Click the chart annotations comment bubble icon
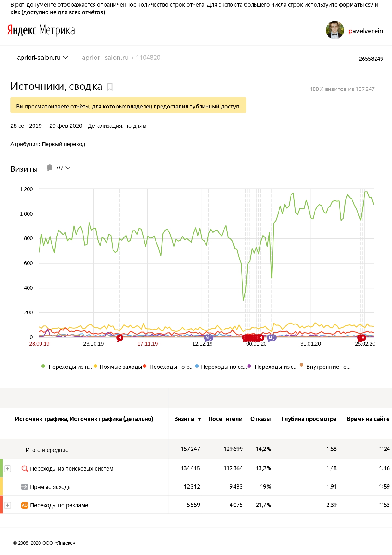The height and width of the screenshot is (555, 392). [50, 168]
